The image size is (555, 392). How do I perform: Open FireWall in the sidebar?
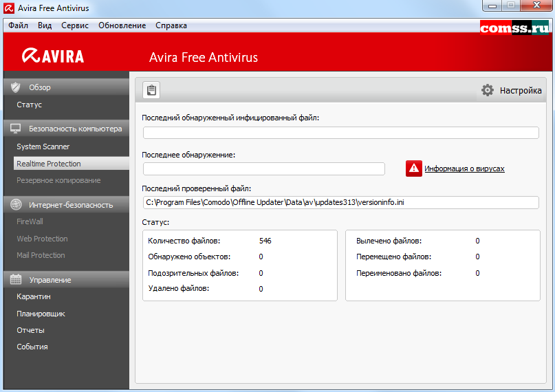click(30, 221)
